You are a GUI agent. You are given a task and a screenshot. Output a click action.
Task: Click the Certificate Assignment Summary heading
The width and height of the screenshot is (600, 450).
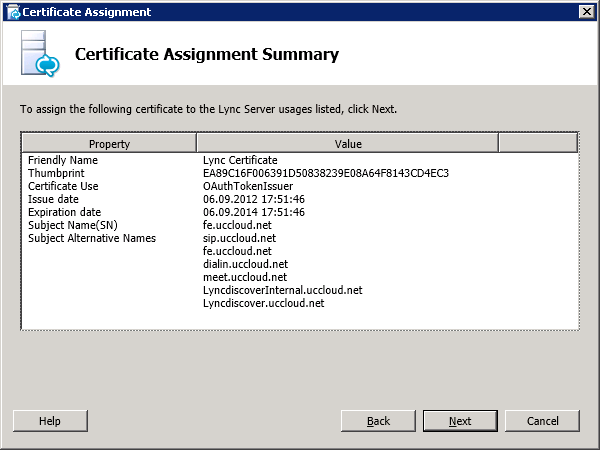pos(207,54)
